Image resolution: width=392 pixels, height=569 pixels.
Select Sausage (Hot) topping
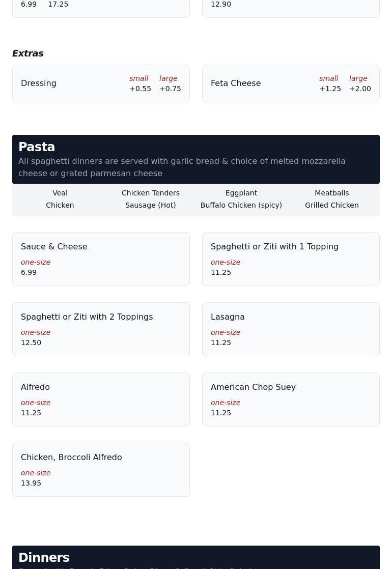tap(151, 205)
